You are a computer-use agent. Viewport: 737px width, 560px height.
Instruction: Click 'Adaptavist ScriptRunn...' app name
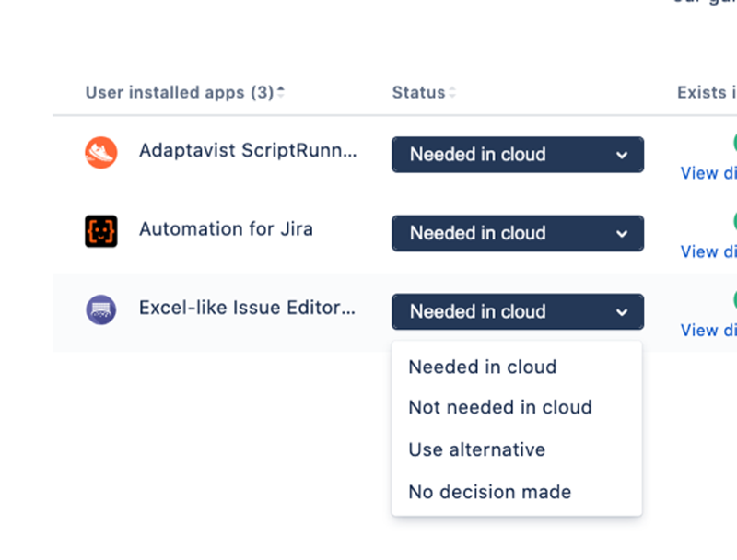point(248,151)
